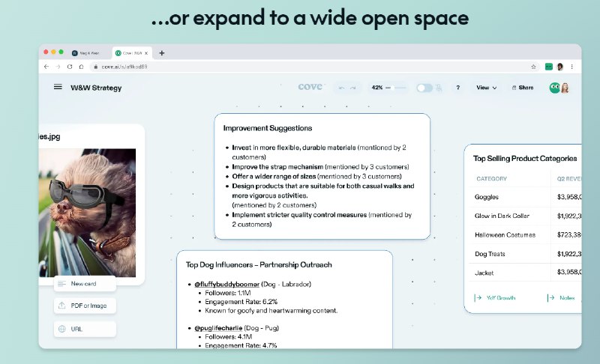Open the @fluffybuddyboomer link
This screenshot has width=600, height=364.
coord(227,284)
